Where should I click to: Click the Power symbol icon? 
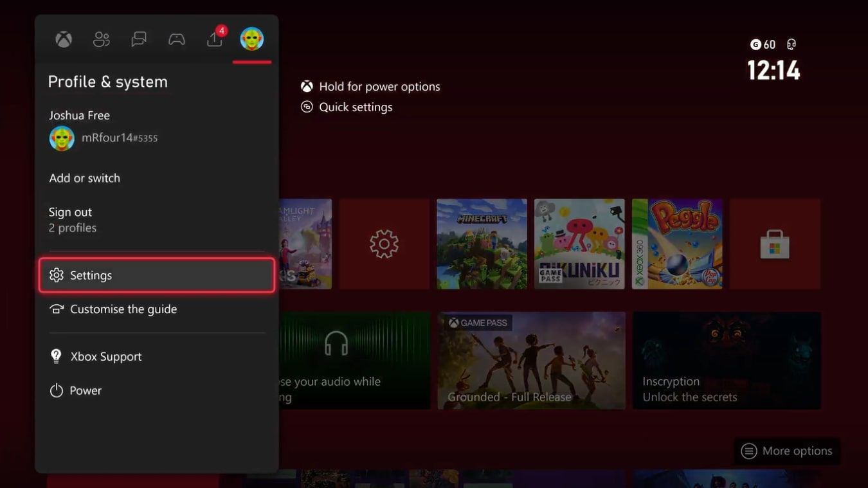click(57, 390)
